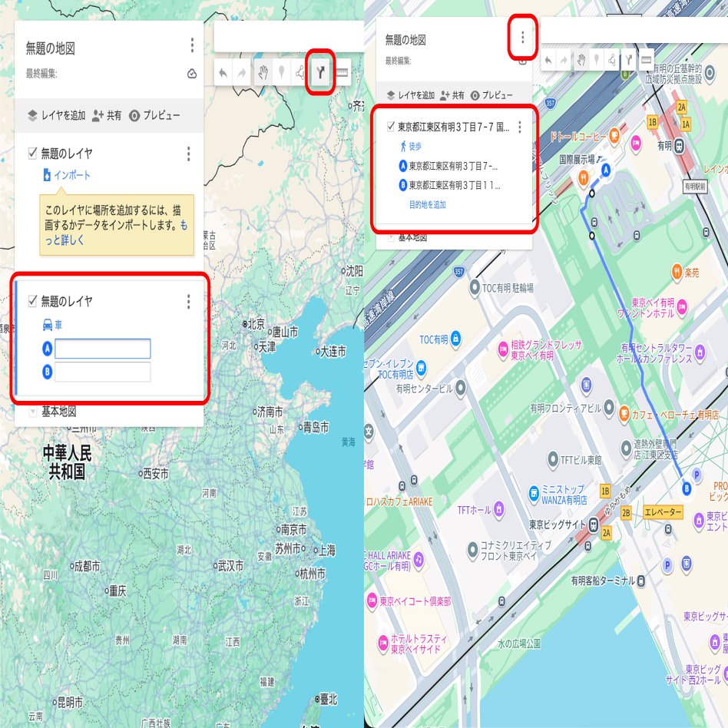728x728 pixels.
Task: Open options menu for 車 directions layer
Action: (188, 301)
